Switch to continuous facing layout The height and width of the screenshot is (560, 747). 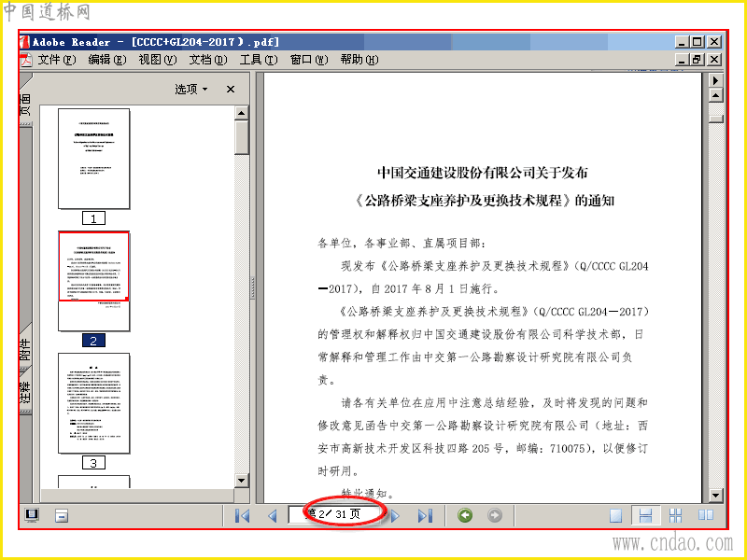coord(675,516)
